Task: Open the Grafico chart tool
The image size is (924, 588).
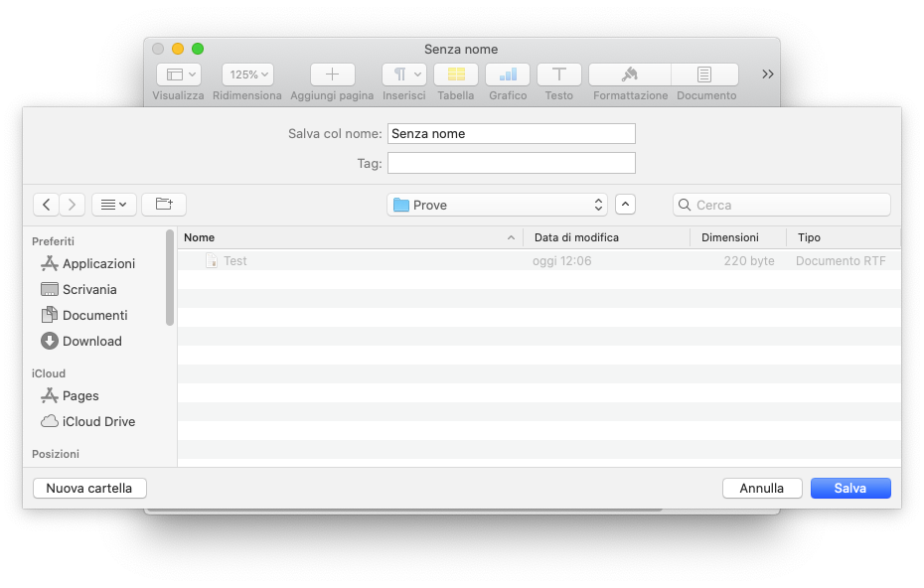Action: pos(508,74)
